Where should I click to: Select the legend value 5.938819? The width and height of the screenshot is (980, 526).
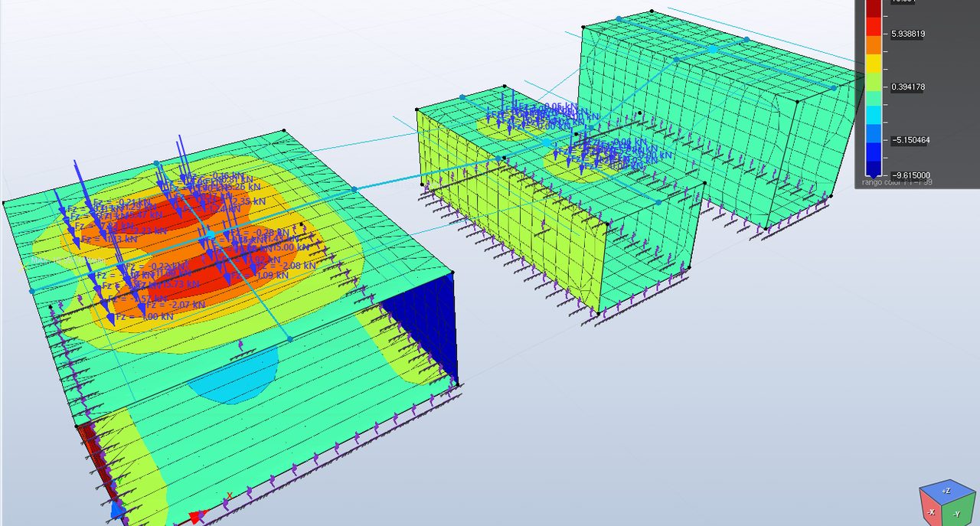pyautogui.click(x=909, y=34)
